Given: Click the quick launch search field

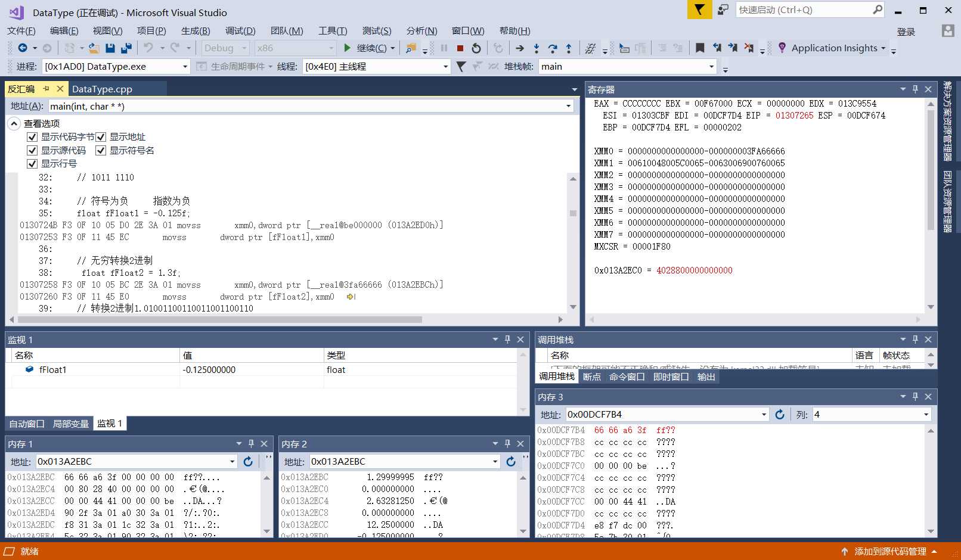Looking at the screenshot, I should (804, 10).
